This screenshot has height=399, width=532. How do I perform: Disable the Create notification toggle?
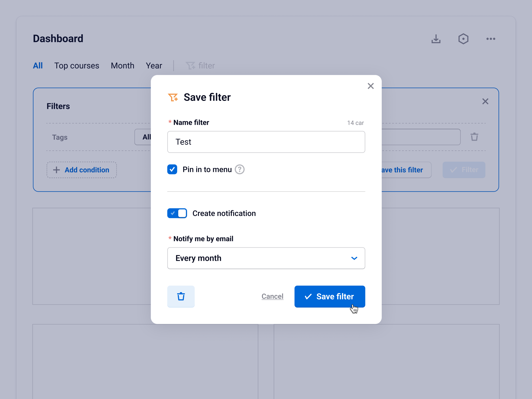tap(177, 213)
